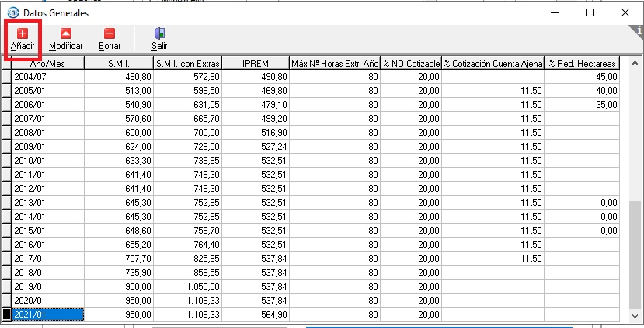Click IPREM value 469,80
644x328 pixels.
pyautogui.click(x=274, y=90)
